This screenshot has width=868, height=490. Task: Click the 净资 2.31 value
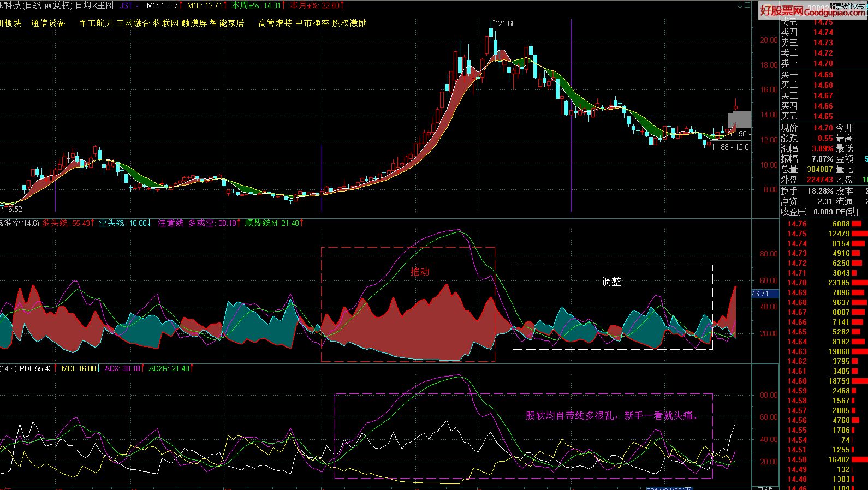coord(824,201)
